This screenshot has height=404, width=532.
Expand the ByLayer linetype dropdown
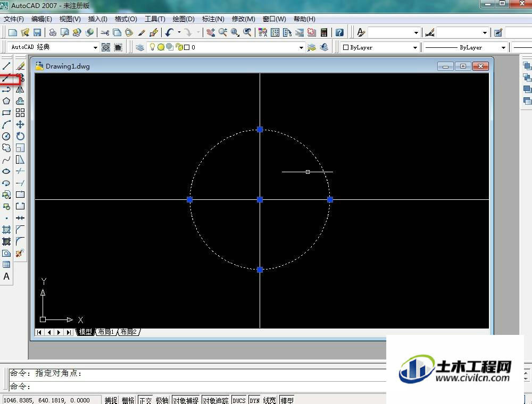(503, 47)
